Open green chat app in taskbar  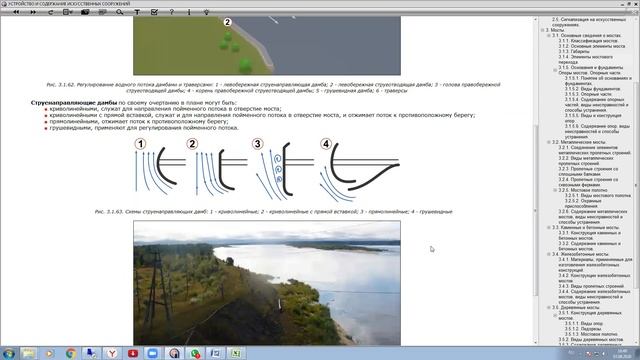tap(195, 353)
